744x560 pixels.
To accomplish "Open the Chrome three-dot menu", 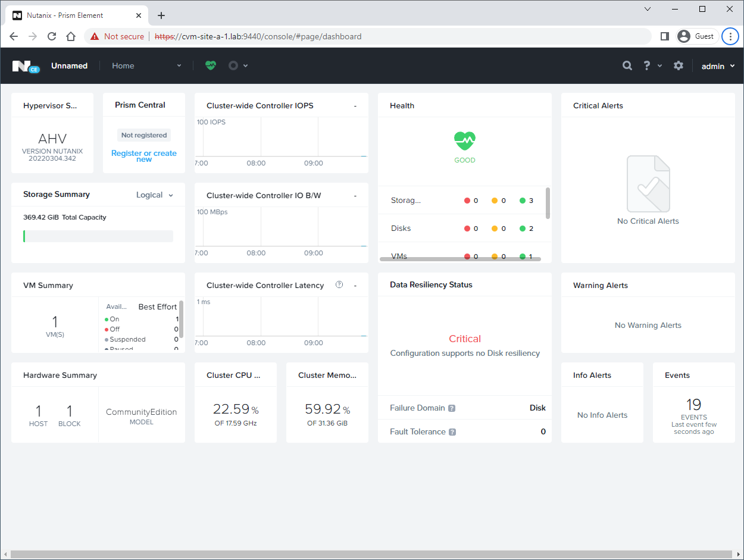I will coord(730,36).
